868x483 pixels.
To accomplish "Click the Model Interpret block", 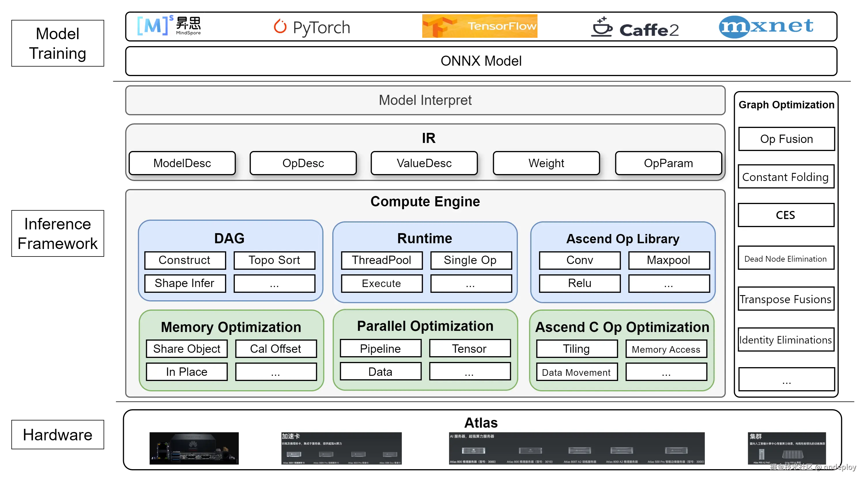I will (425, 100).
